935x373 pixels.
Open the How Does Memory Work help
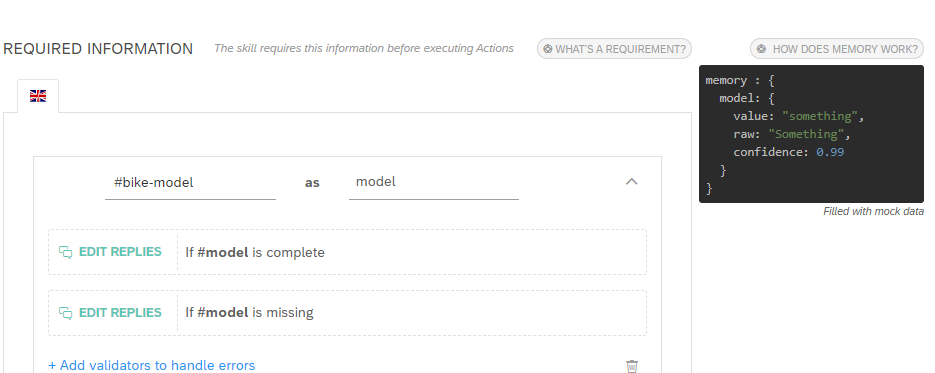tap(837, 49)
